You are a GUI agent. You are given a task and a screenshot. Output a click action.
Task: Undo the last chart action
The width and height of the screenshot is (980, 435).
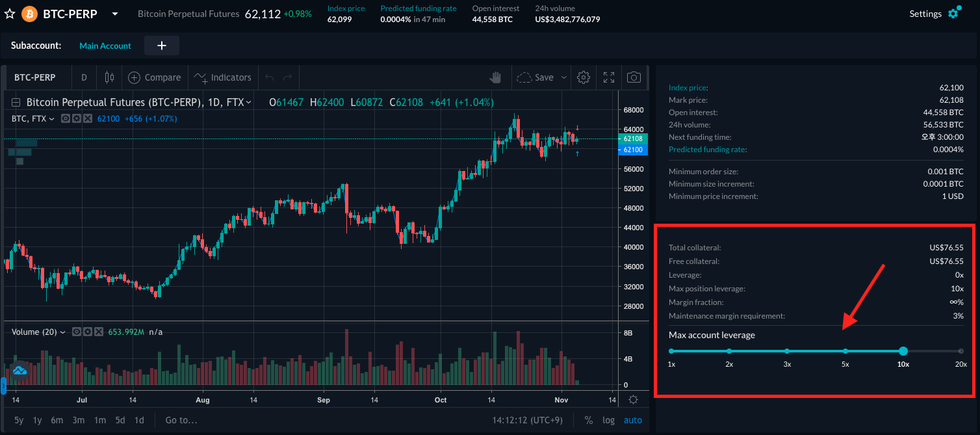[270, 77]
